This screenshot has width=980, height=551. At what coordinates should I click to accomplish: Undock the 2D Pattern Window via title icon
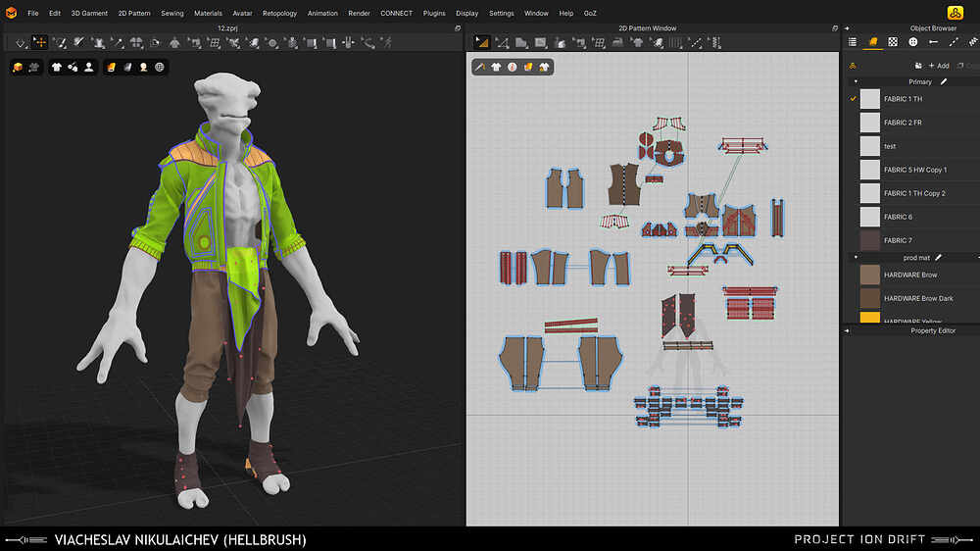pyautogui.click(x=834, y=28)
